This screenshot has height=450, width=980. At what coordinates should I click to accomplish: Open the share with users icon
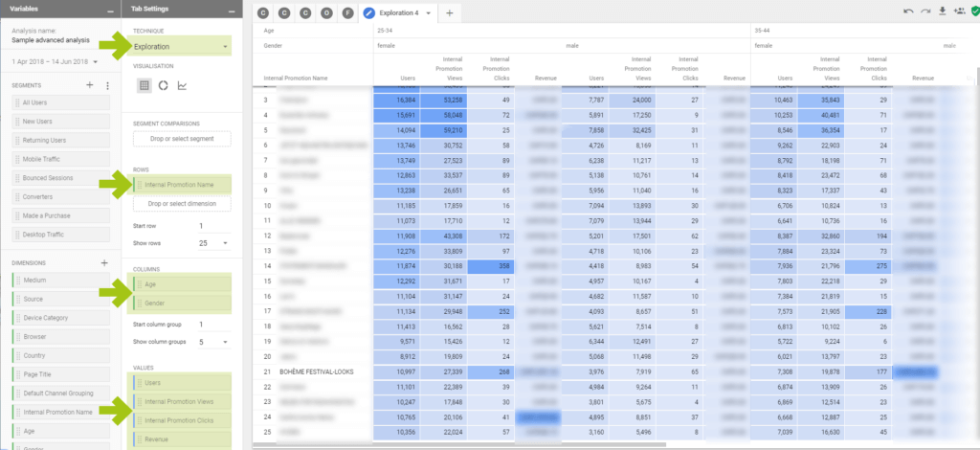click(x=959, y=11)
